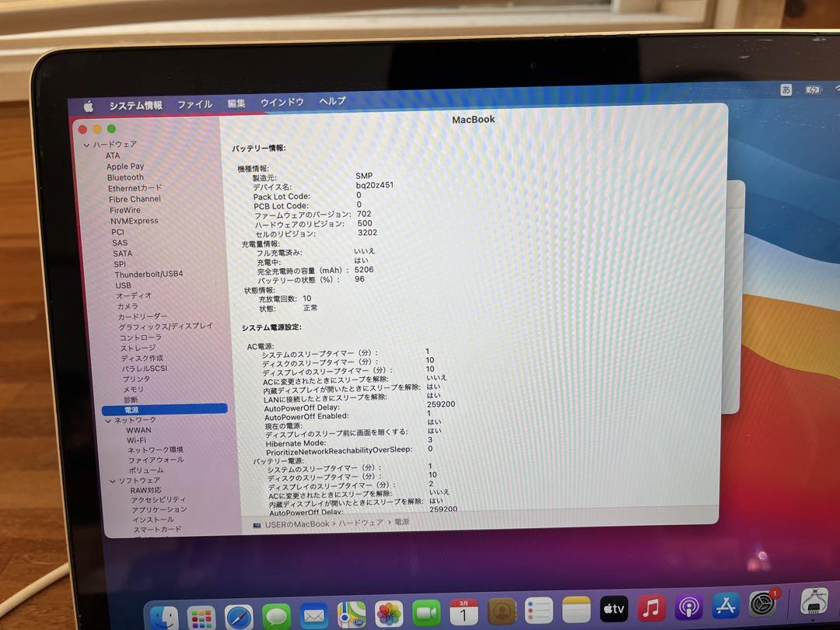Click battery charging status icon

(x=813, y=89)
